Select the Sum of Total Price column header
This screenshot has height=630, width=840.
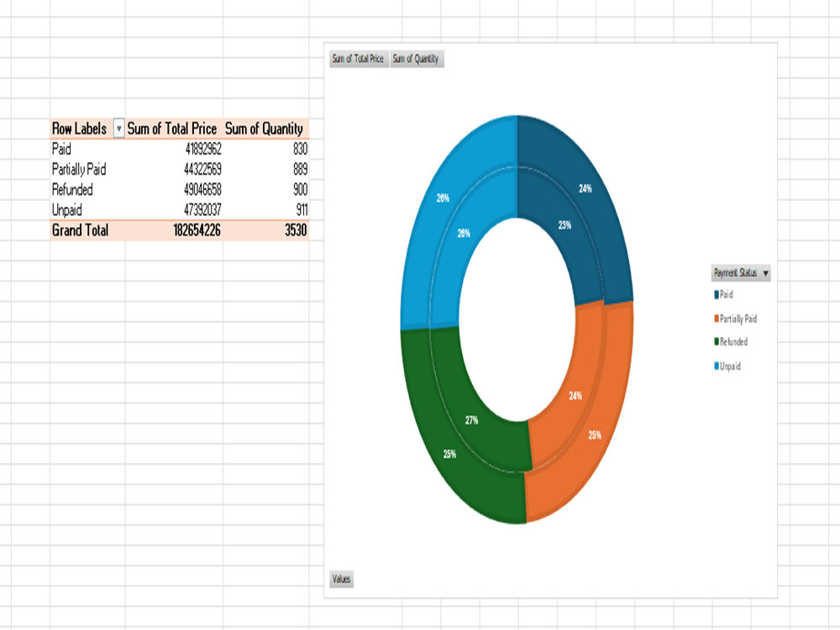coord(174,129)
